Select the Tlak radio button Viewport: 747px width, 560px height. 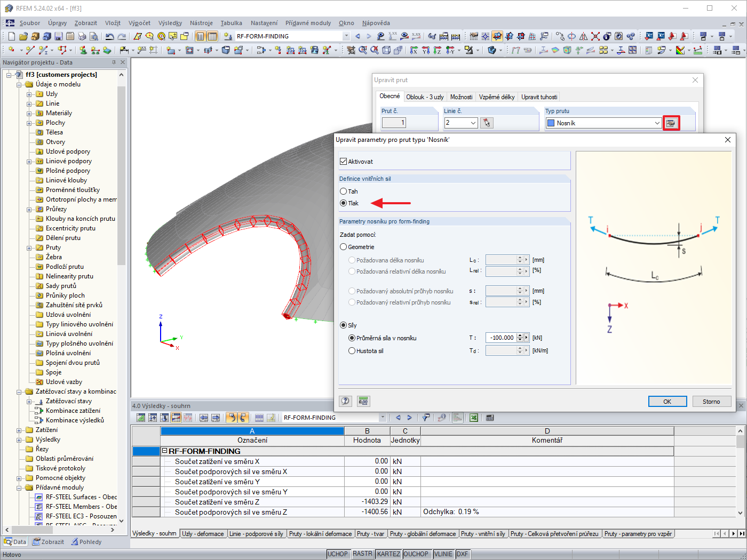(343, 203)
